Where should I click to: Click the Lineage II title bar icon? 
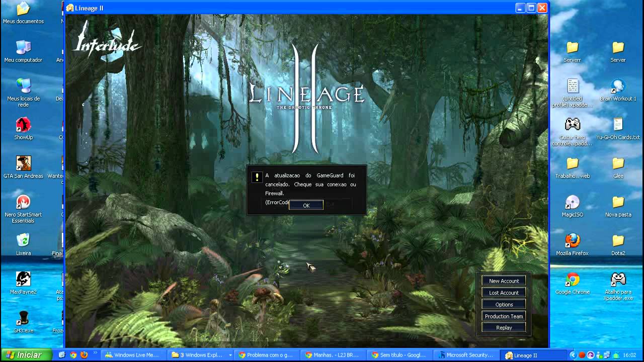click(x=70, y=8)
